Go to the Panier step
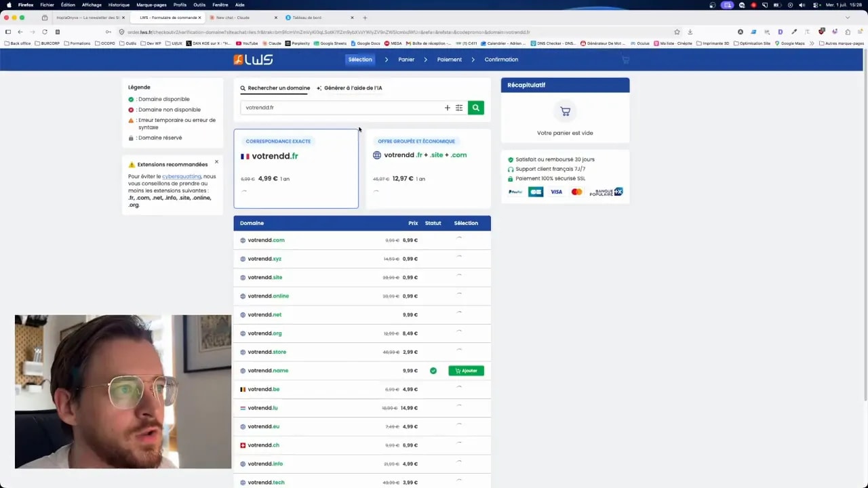Screen dimensions: 868x488 click(x=406, y=60)
